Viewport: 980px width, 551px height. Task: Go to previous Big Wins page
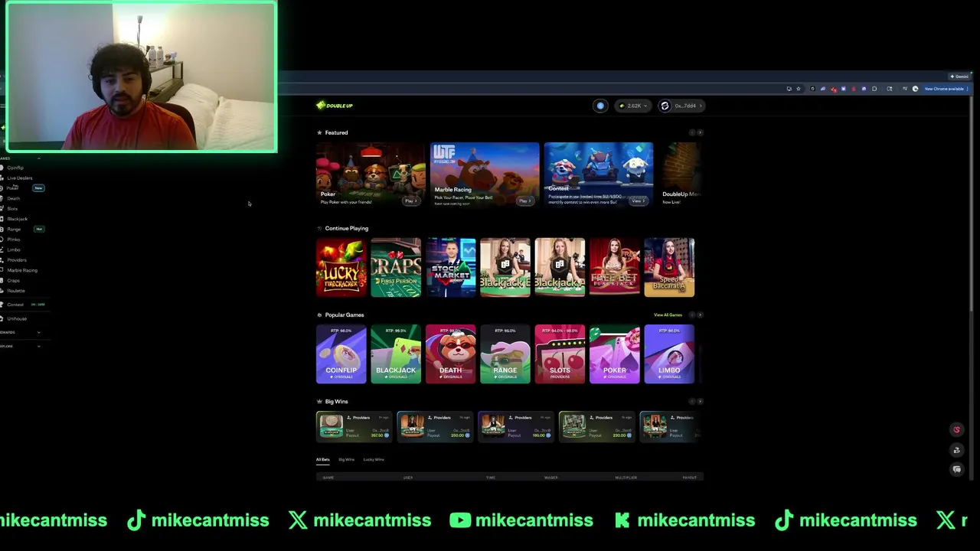[x=692, y=401]
